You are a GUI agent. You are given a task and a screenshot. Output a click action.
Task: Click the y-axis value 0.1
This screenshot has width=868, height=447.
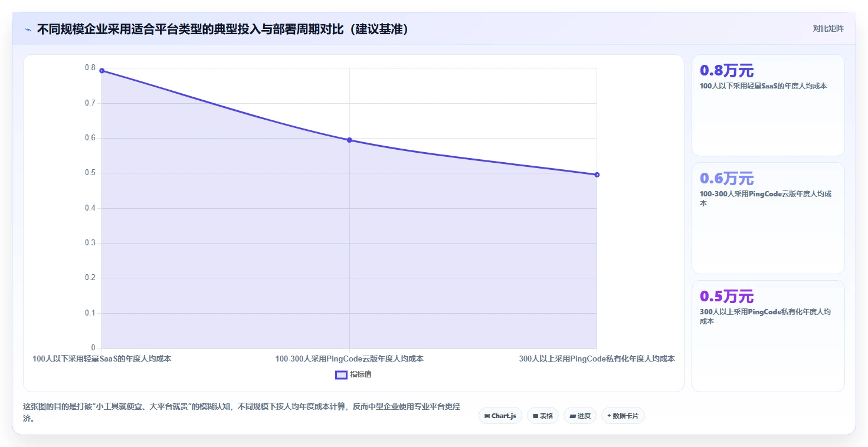click(90, 313)
